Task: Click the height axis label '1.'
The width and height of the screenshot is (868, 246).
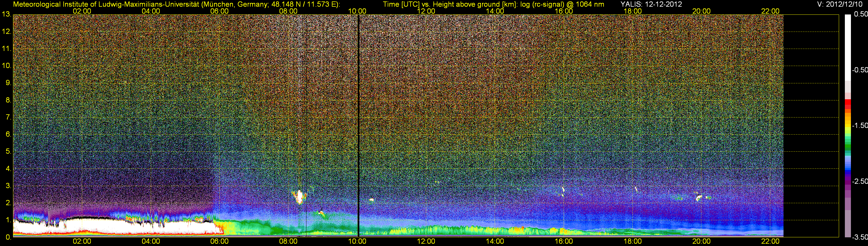Action: [x=8, y=220]
